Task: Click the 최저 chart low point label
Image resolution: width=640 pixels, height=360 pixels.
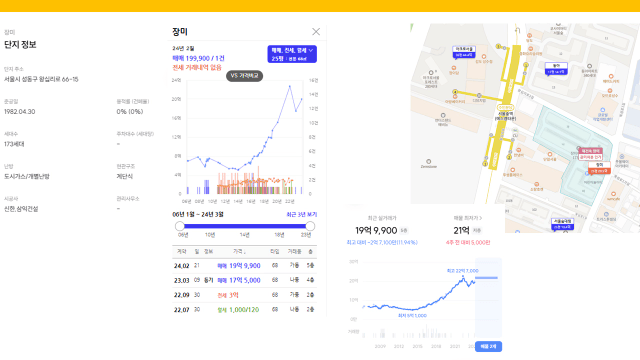Action: pyautogui.click(x=412, y=316)
